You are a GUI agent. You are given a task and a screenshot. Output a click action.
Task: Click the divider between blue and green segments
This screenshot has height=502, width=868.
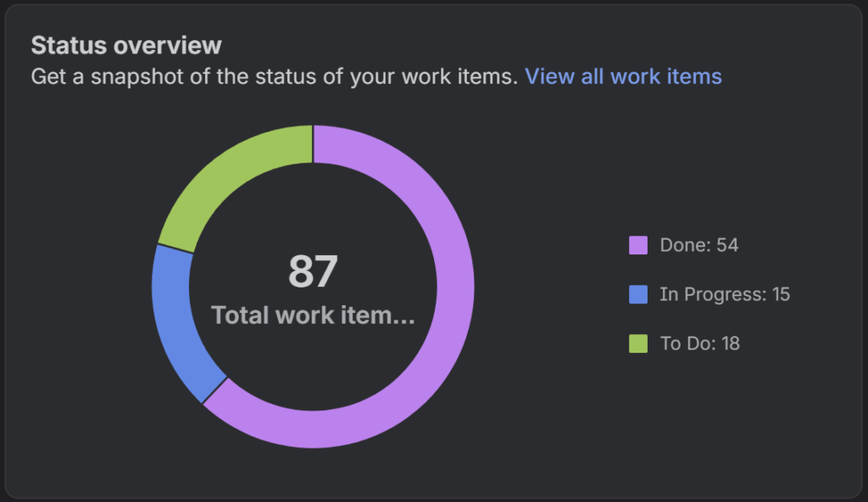coord(175,248)
